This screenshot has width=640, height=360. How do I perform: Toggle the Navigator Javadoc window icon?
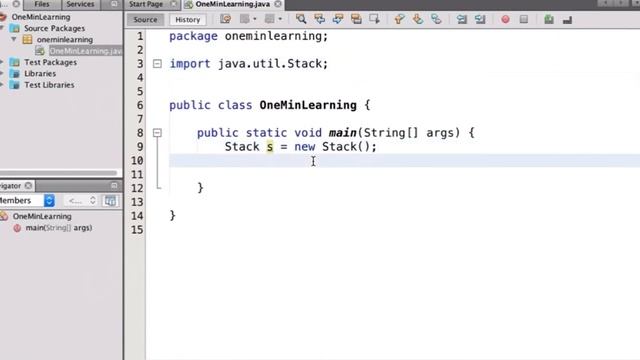tap(110, 200)
